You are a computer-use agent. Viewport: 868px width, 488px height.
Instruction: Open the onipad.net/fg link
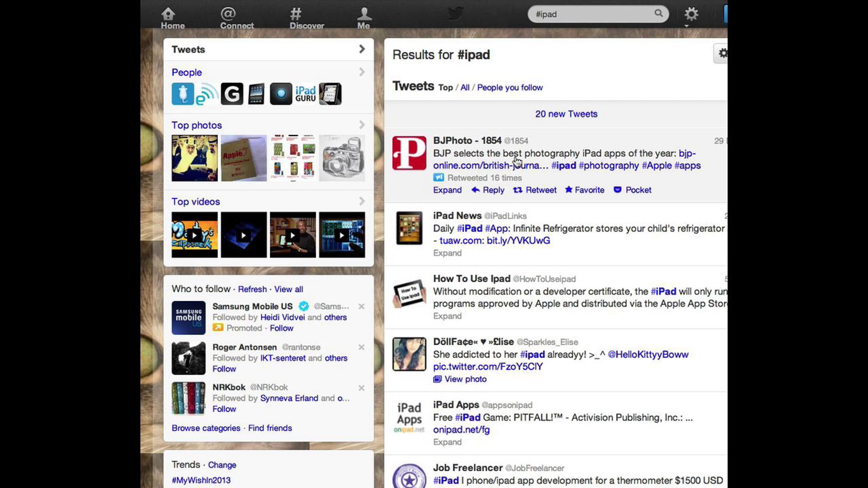point(461,430)
